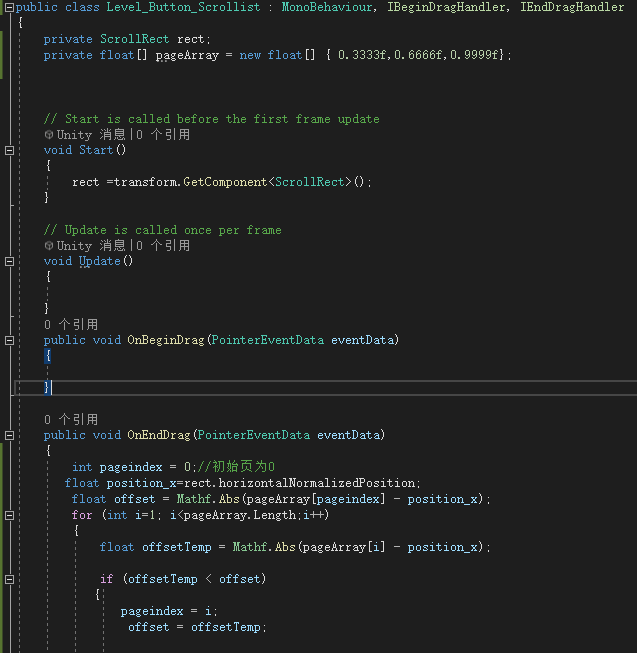This screenshot has height=653, width=637.
Task: Open '0 个引用' link above OnEndDrag
Action: pyautogui.click(x=71, y=419)
